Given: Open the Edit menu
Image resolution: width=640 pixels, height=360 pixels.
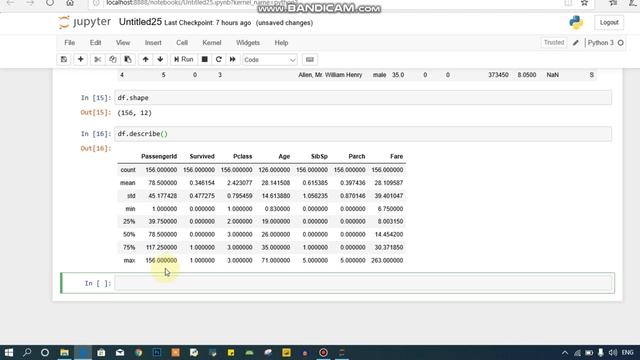Looking at the screenshot, I should pyautogui.click(x=96, y=43).
